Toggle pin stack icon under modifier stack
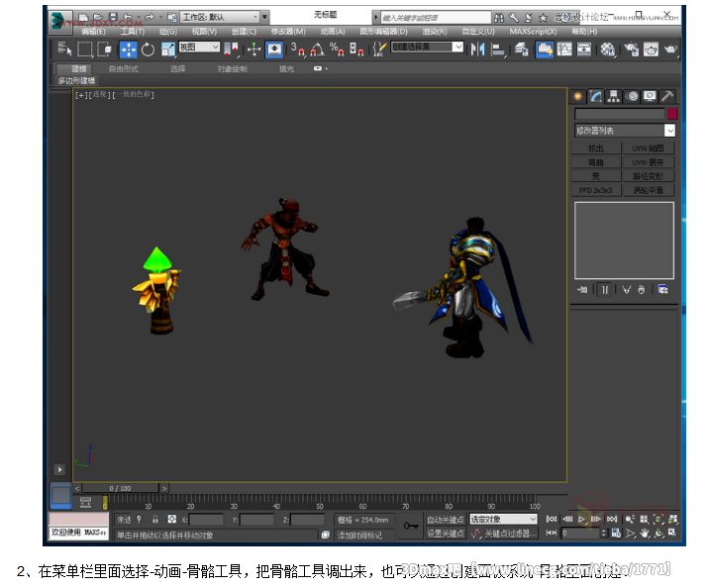 pyautogui.click(x=582, y=290)
